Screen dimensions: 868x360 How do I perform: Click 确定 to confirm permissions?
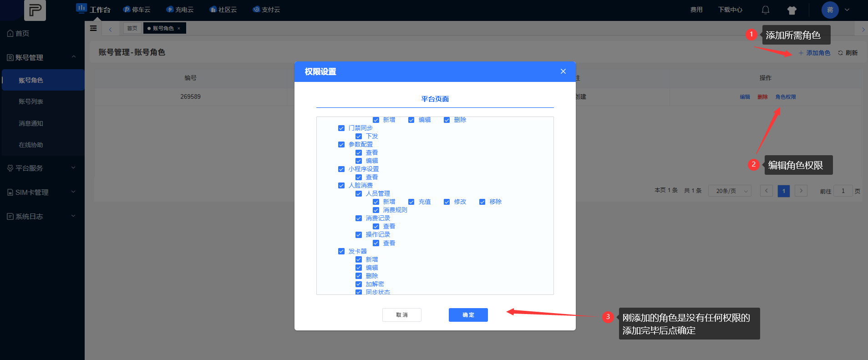(x=468, y=315)
